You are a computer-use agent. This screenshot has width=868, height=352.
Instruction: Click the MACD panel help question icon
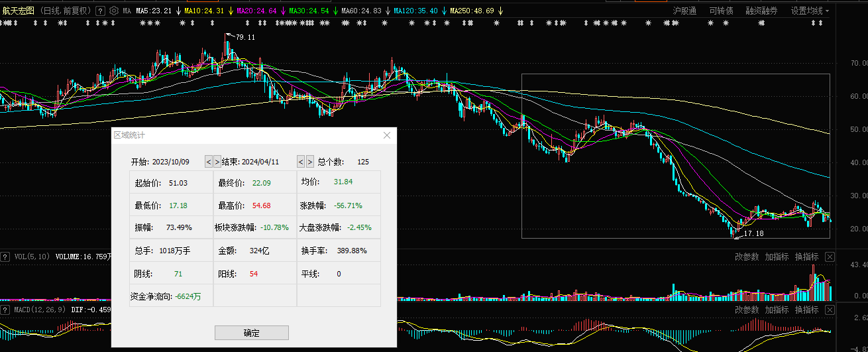tap(5, 310)
